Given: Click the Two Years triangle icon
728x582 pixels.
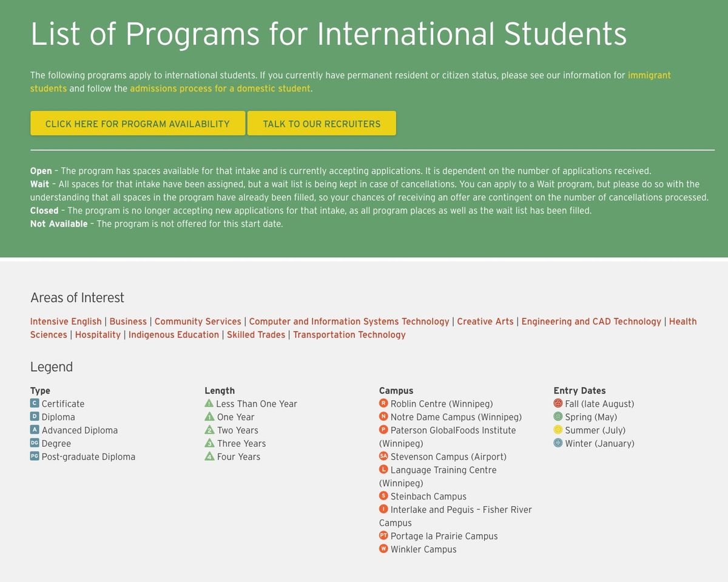Looking at the screenshot, I should pyautogui.click(x=209, y=430).
